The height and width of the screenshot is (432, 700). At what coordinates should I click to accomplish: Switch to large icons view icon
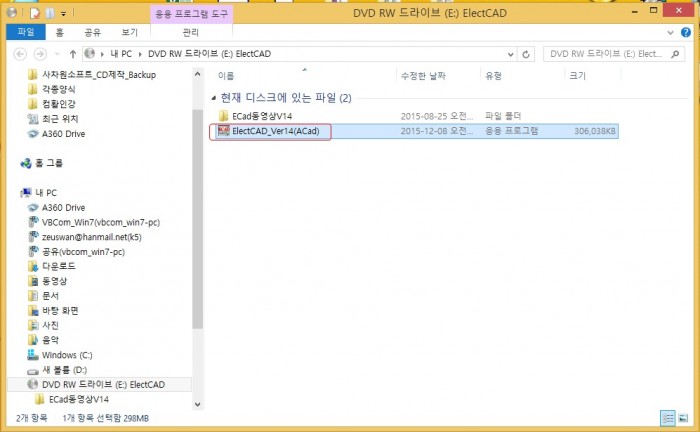click(683, 418)
